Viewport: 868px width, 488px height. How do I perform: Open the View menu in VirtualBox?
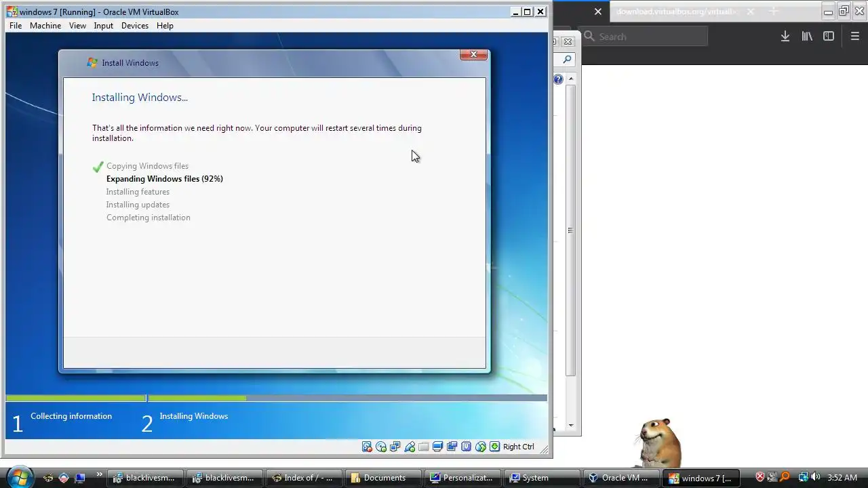tap(77, 26)
